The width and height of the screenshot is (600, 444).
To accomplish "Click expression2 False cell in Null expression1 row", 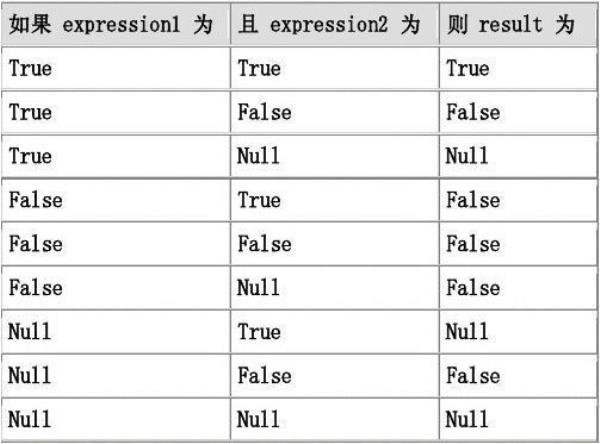I will 335,375.
